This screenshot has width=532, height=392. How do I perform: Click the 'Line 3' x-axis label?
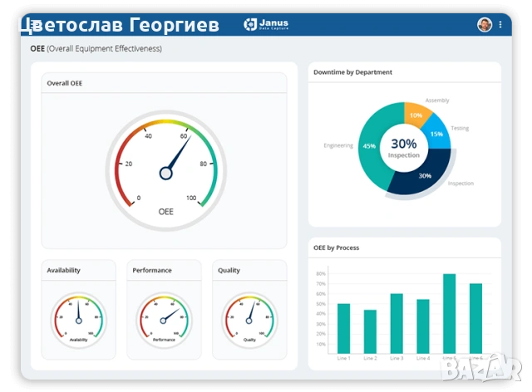coord(397,358)
